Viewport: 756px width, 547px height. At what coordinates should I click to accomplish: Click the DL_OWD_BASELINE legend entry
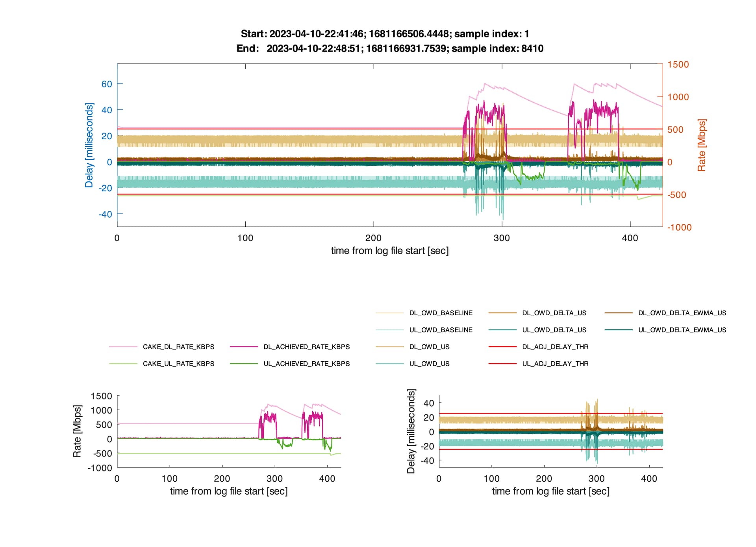424,313
